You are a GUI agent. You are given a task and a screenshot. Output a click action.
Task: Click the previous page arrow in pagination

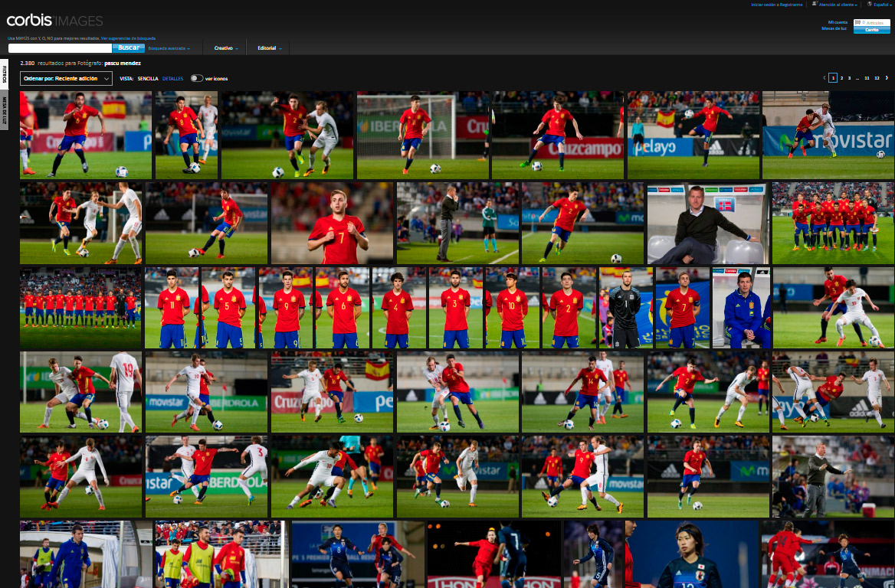(825, 78)
